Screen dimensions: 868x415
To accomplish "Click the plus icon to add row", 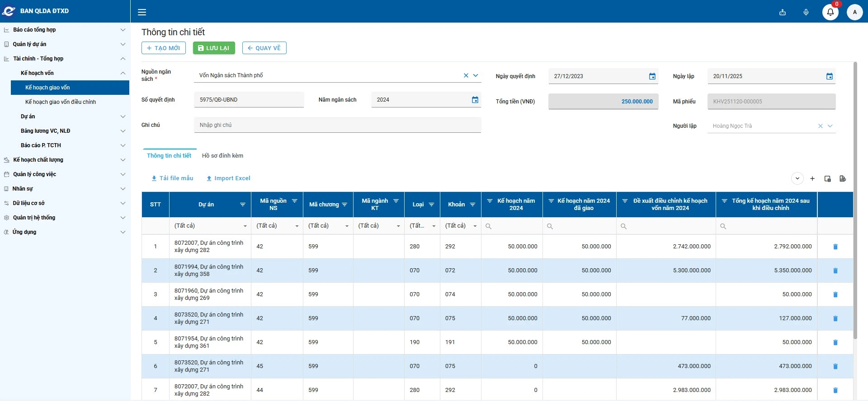I will (x=812, y=179).
